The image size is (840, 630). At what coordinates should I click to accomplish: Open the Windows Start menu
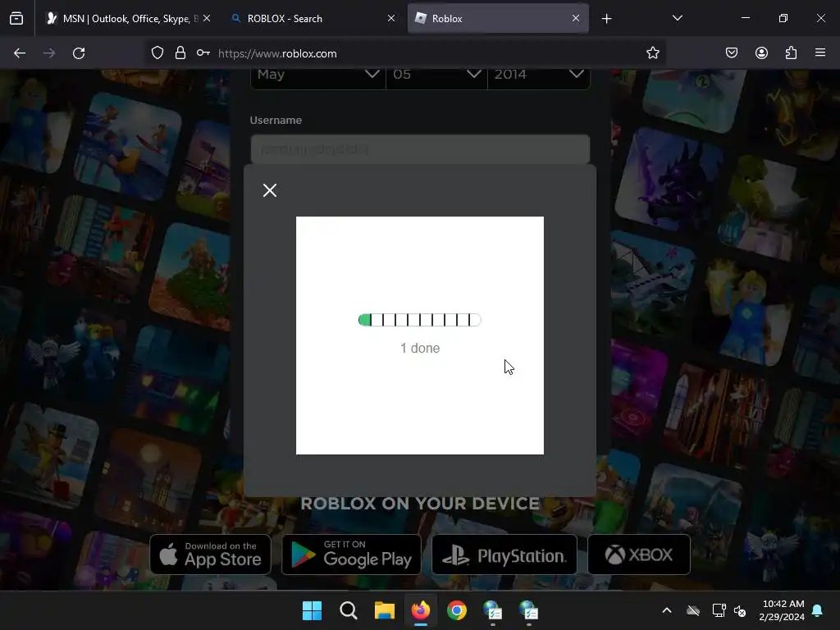click(x=312, y=610)
